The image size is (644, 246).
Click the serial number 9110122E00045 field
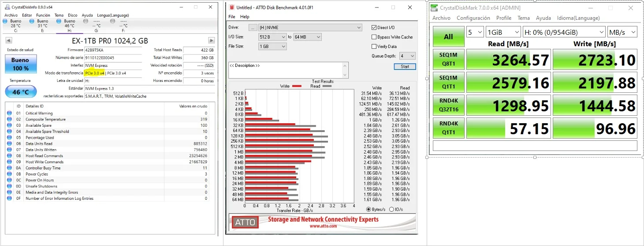coord(113,58)
